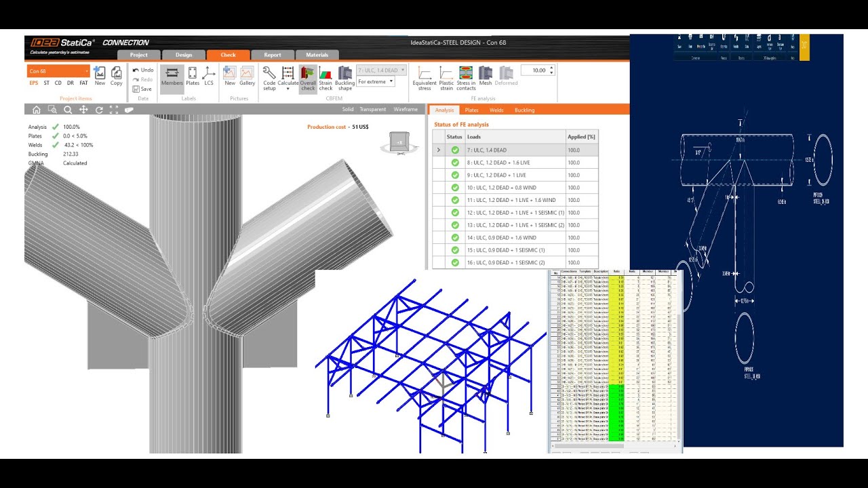The image size is (868, 488).
Task: Set view to Wireframe mode
Action: pos(406,109)
